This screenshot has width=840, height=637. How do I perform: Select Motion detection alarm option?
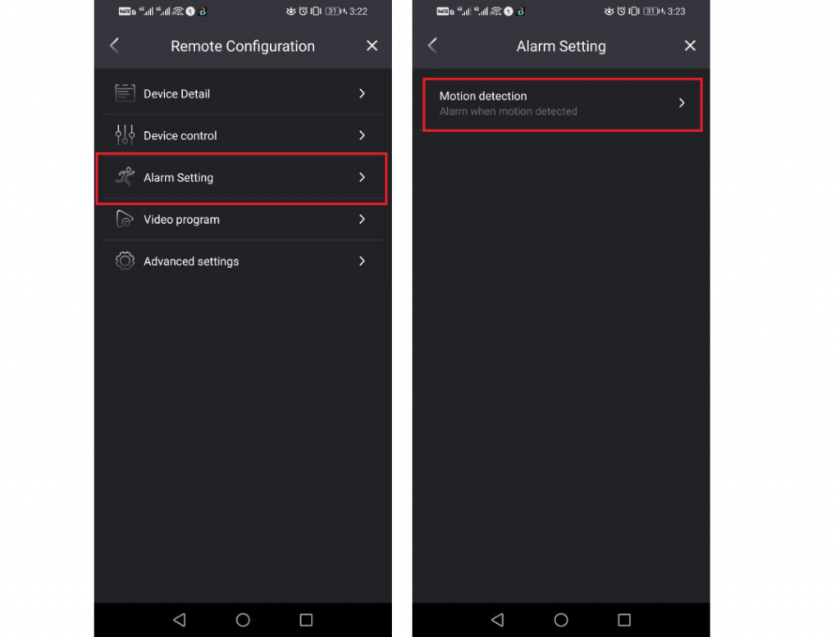(562, 104)
